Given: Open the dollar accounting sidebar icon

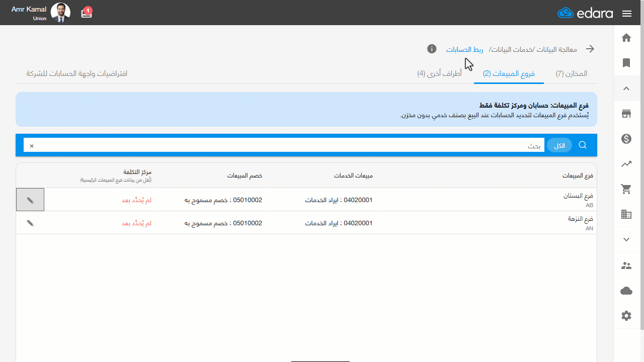Looking at the screenshot, I should 626,139.
